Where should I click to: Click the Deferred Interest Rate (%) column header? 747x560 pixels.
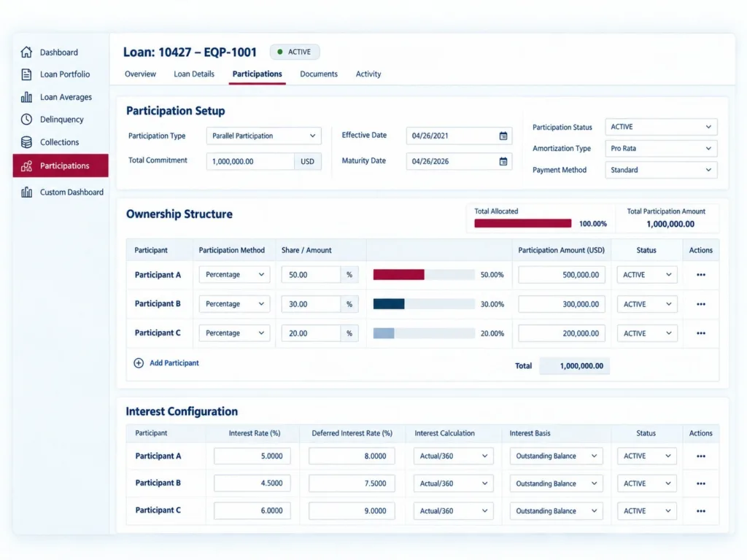352,433
